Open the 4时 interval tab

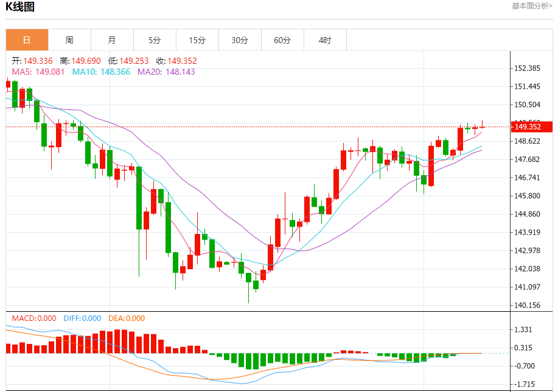[325, 40]
